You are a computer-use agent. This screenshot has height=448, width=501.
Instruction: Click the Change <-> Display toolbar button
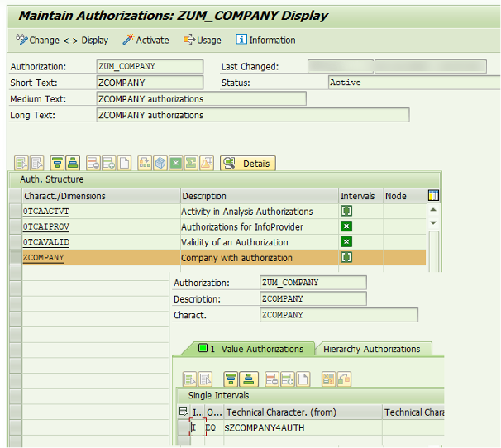coord(61,40)
